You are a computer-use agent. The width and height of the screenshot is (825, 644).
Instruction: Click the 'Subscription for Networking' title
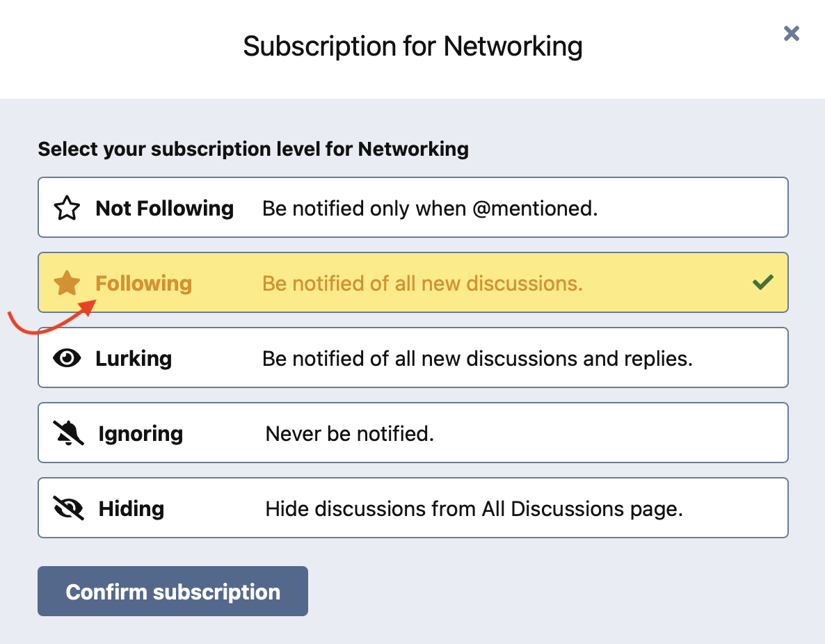[x=413, y=47]
